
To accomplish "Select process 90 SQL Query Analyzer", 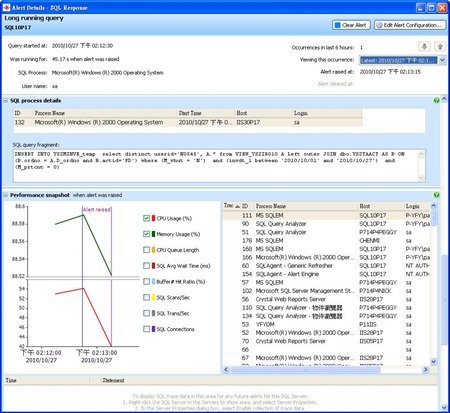I will pyautogui.click(x=327, y=224).
